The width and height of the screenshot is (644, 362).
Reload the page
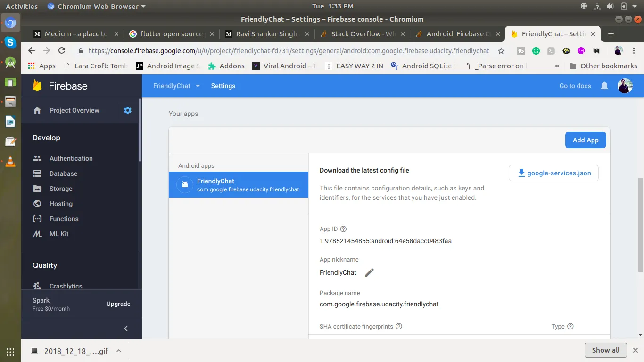tap(62, 51)
